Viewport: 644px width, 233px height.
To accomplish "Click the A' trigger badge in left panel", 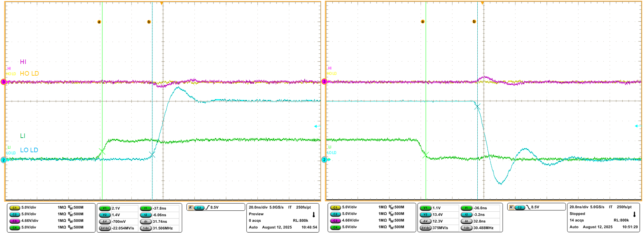I will pyautogui.click(x=191, y=207).
